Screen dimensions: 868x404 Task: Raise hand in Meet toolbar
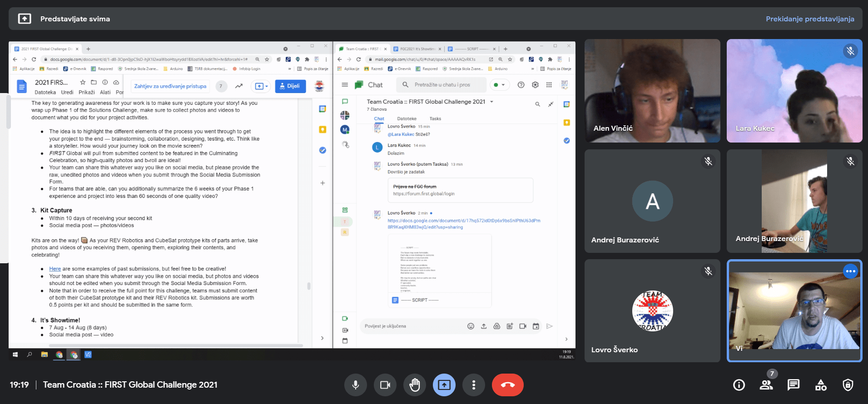click(415, 385)
